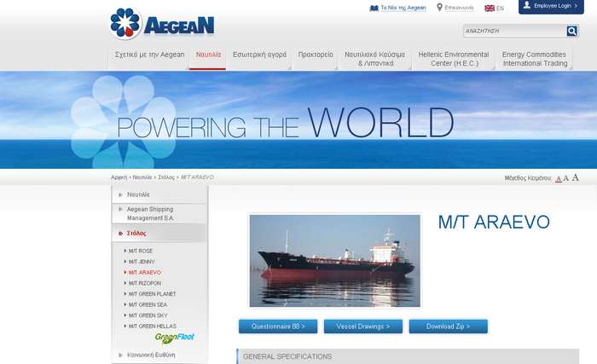Open the Πρακτορείο menu item
The width and height of the screenshot is (597, 364).
(316, 54)
